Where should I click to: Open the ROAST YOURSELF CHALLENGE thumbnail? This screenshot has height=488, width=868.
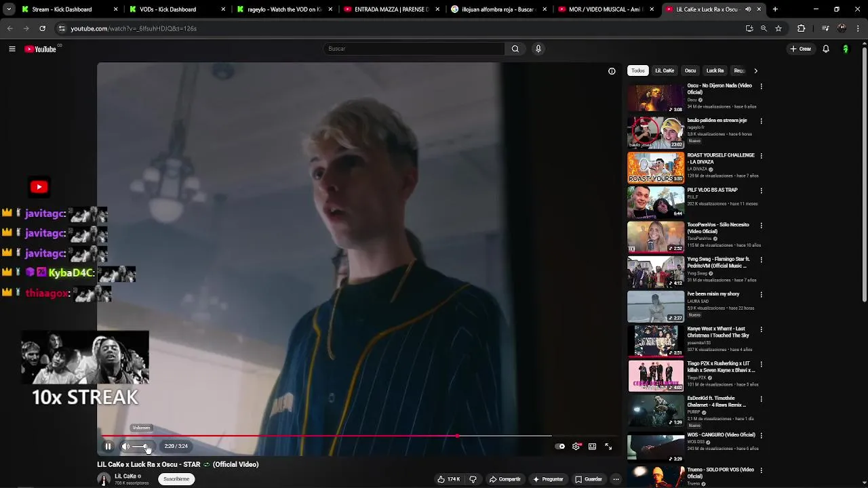[x=656, y=167]
